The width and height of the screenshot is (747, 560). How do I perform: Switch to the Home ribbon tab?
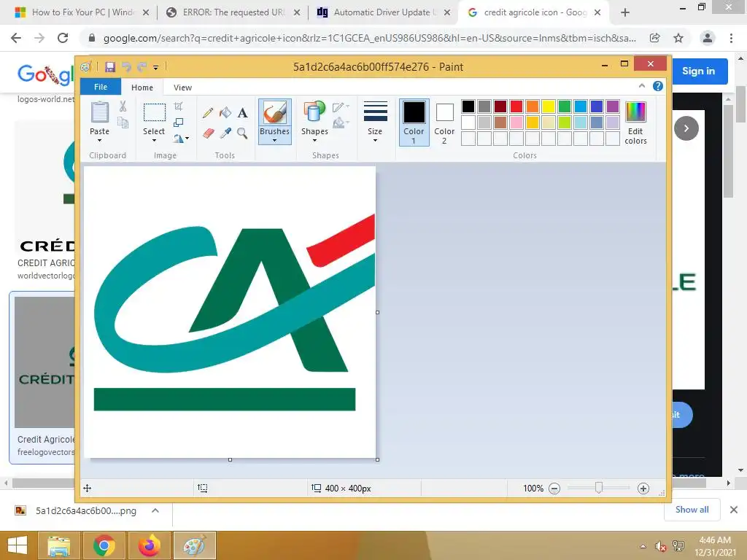(142, 87)
